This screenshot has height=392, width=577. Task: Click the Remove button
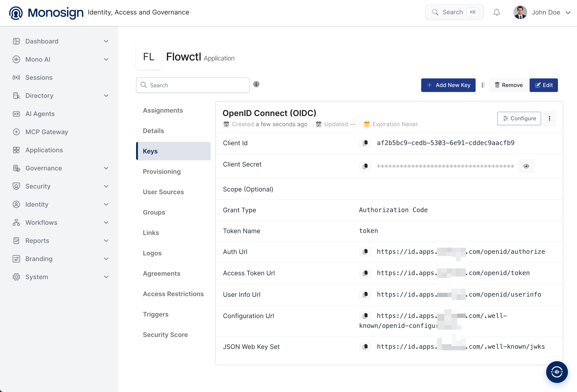[508, 85]
